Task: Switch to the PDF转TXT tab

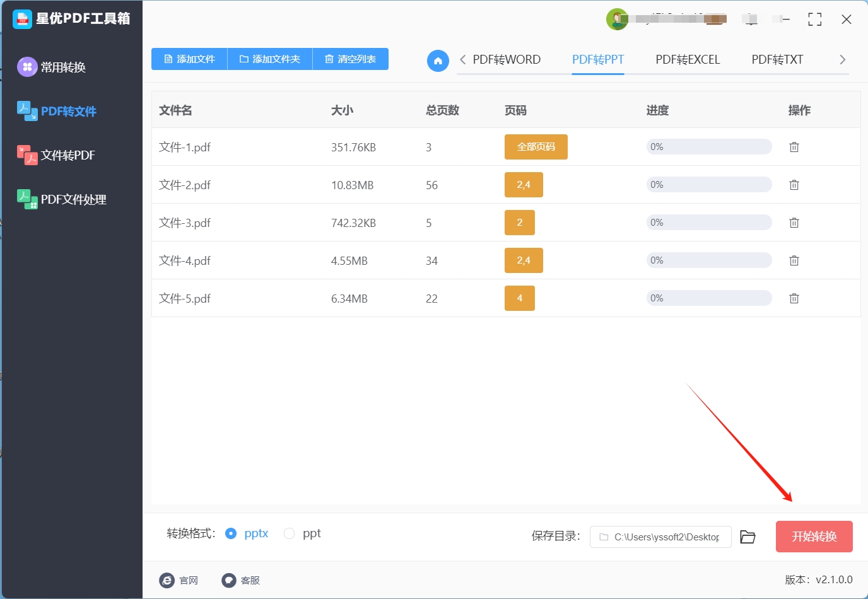Action: point(777,59)
